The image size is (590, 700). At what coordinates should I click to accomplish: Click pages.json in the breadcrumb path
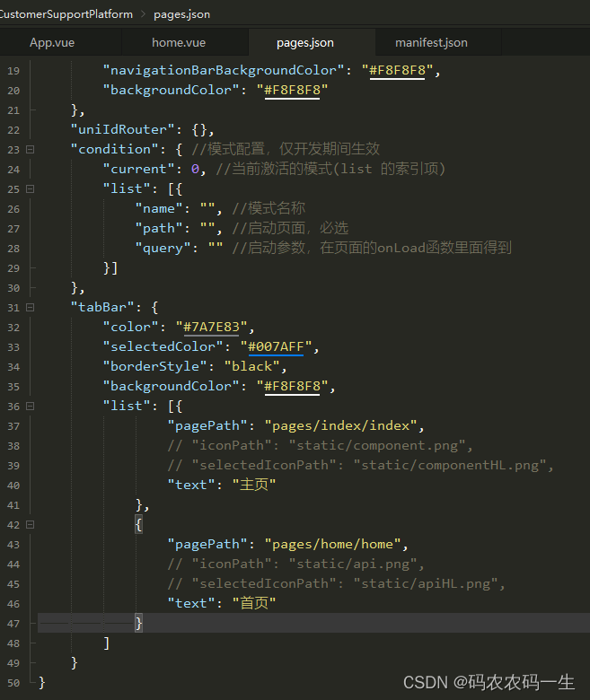point(181,14)
